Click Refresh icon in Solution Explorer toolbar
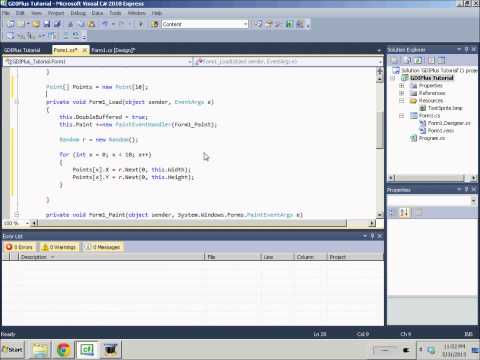The width and height of the screenshot is (480, 360). click(x=418, y=60)
